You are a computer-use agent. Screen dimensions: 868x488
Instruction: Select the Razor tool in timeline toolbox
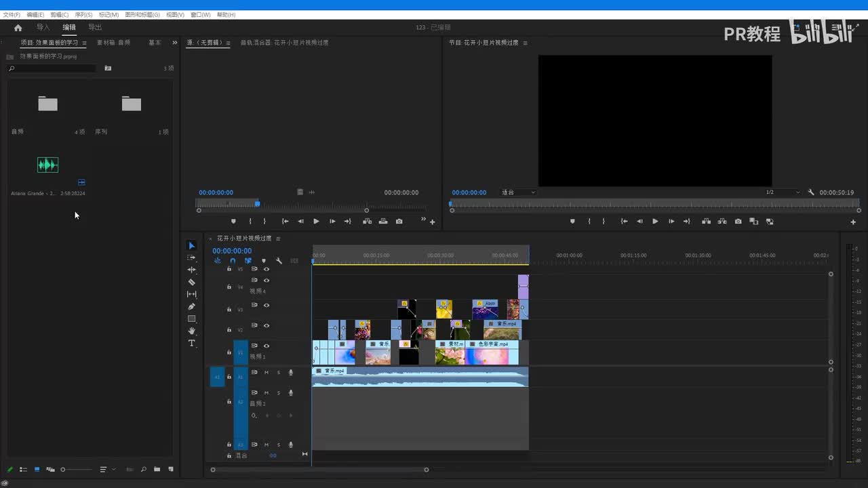click(192, 282)
